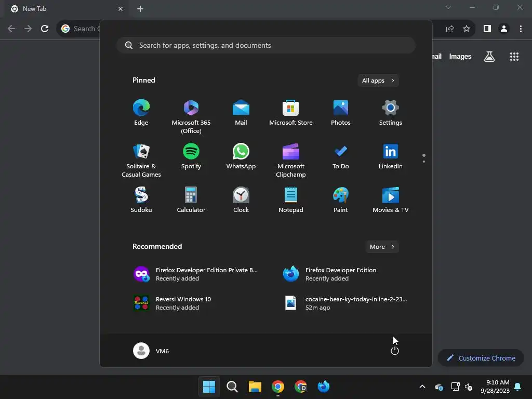Screen dimensions: 532x399
Task: Show more recommended items
Action: [382, 247]
